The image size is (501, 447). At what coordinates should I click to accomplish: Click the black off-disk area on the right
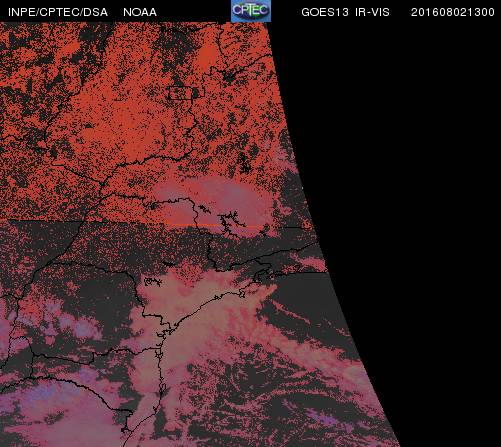click(417, 200)
